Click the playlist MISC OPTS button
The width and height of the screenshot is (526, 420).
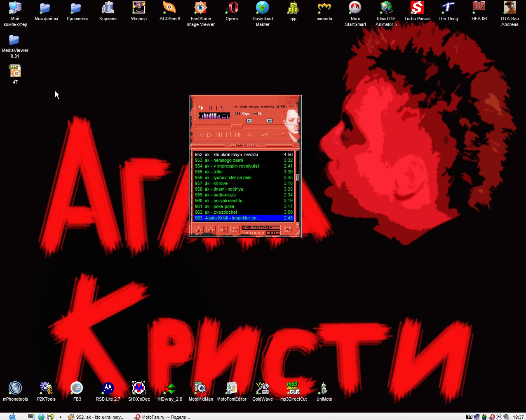click(235, 229)
